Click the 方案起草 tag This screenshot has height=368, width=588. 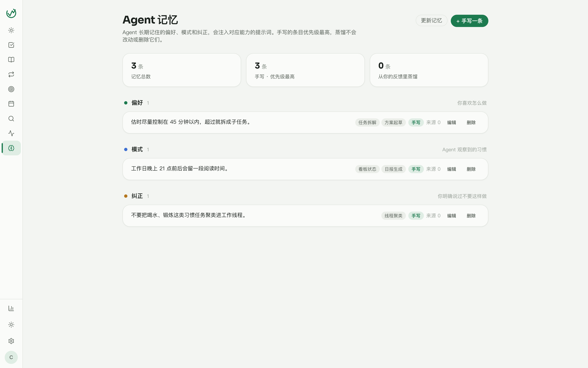point(393,122)
